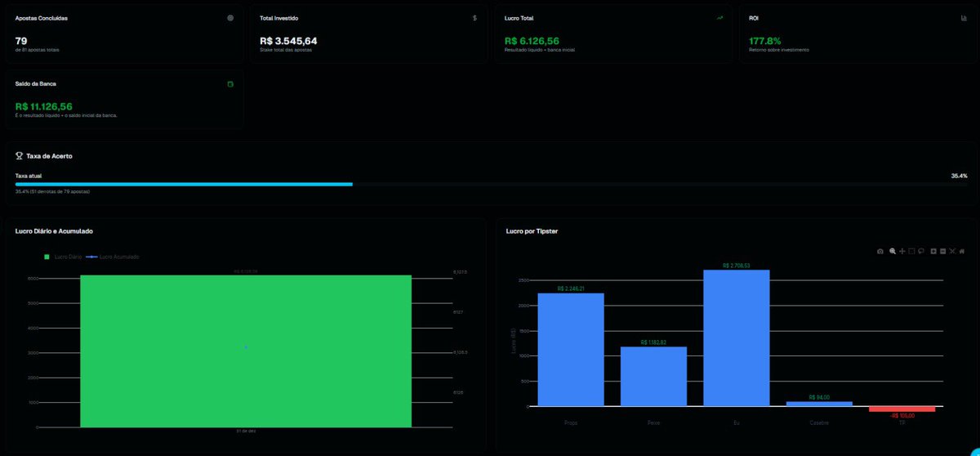Click the Zoom In button in modebar

933,251
